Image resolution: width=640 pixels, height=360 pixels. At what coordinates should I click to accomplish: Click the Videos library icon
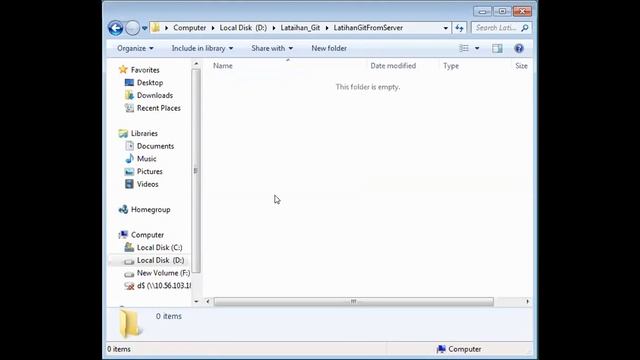(129, 184)
